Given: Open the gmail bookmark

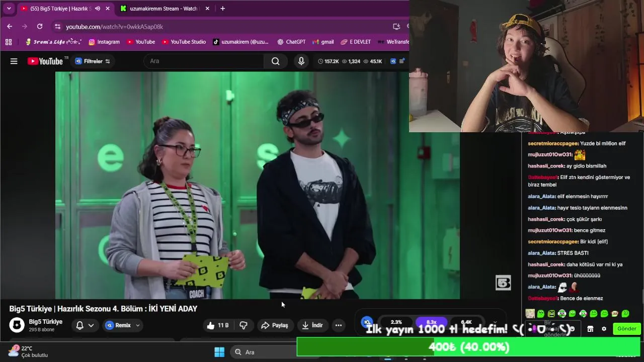Looking at the screenshot, I should tap(323, 42).
